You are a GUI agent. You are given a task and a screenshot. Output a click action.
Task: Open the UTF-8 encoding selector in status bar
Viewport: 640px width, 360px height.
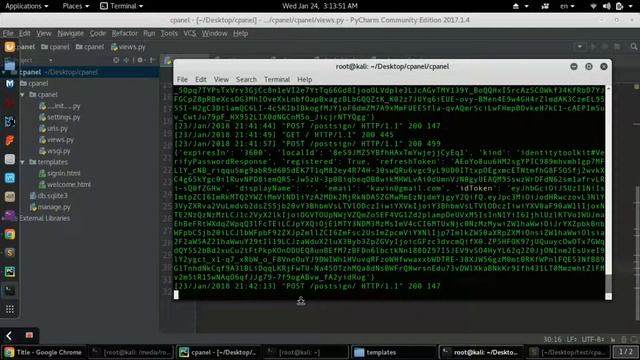point(593,340)
